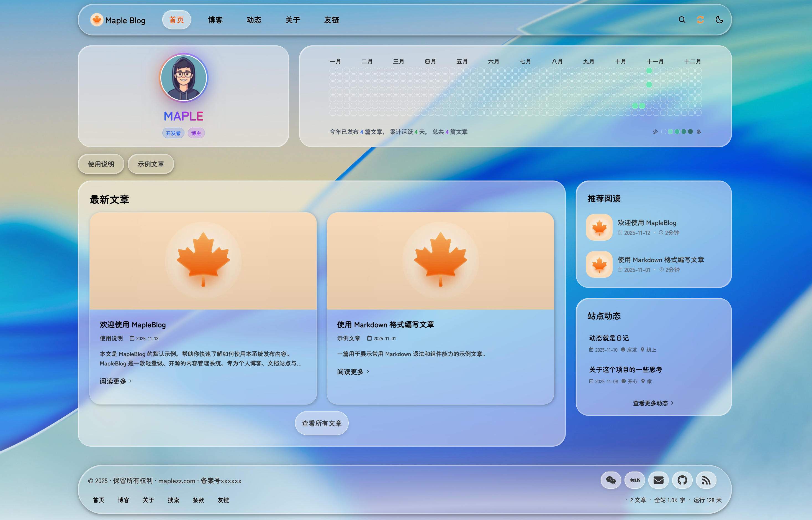Select the 动态 navigation item
812x520 pixels.
[254, 20]
